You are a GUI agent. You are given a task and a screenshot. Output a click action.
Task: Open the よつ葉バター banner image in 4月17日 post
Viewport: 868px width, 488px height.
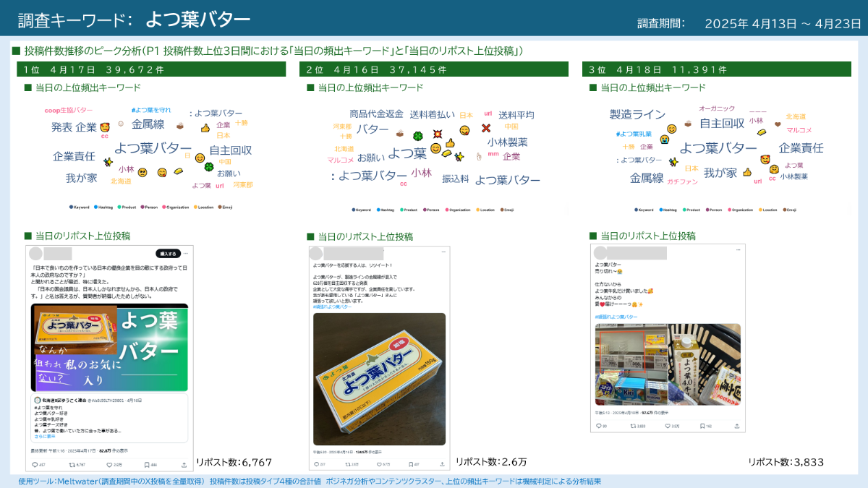(110, 346)
